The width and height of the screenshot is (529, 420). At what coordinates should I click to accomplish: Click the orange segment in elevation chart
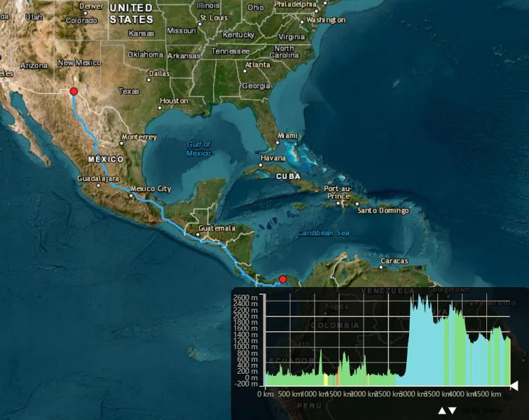337,379
